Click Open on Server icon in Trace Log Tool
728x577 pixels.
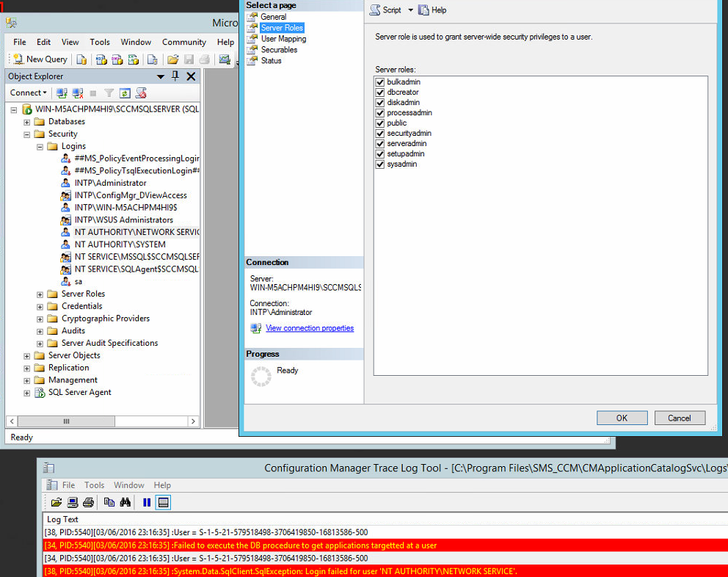73,502
